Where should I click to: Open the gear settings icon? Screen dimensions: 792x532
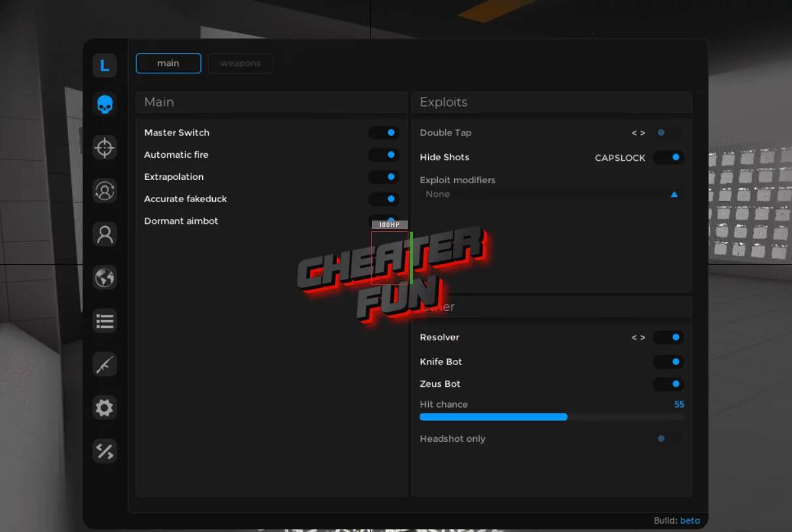[x=104, y=408]
